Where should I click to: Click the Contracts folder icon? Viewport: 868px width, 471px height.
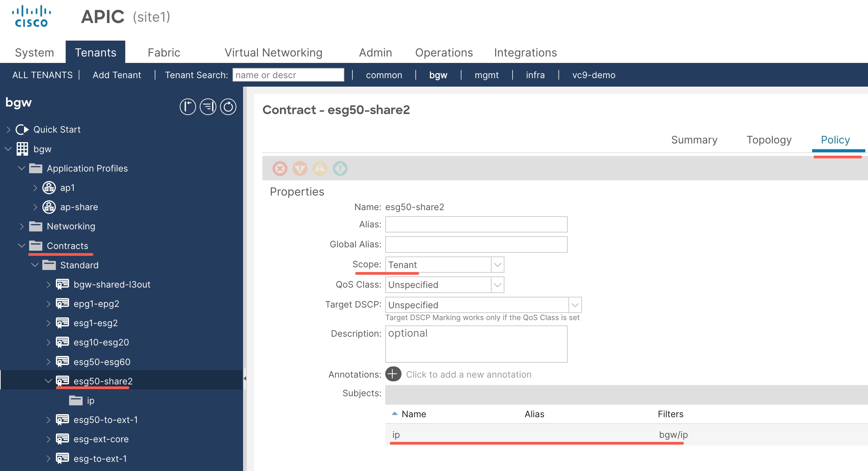click(36, 246)
